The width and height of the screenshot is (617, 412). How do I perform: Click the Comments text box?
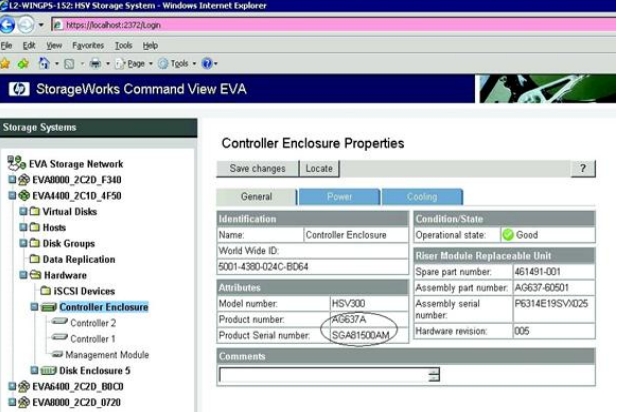[x=324, y=375]
